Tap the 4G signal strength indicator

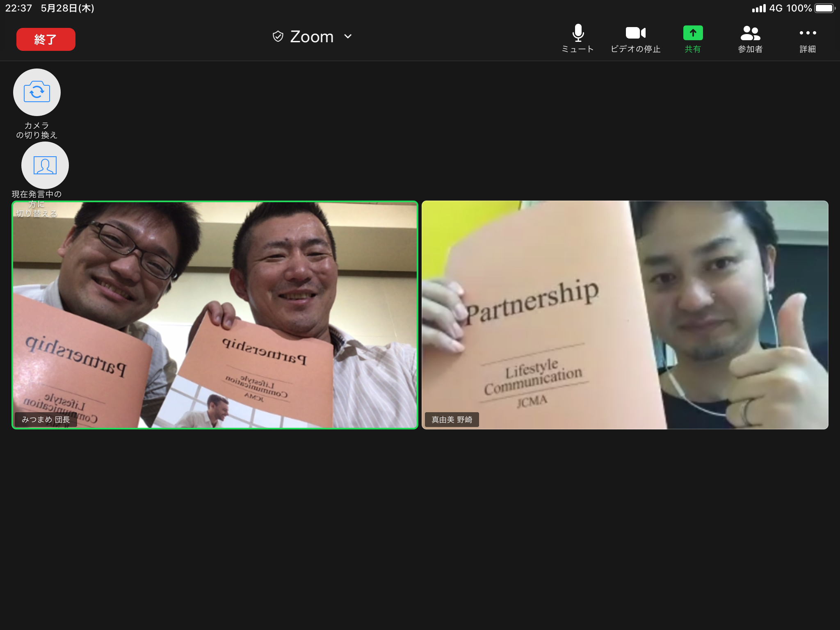[x=759, y=8]
